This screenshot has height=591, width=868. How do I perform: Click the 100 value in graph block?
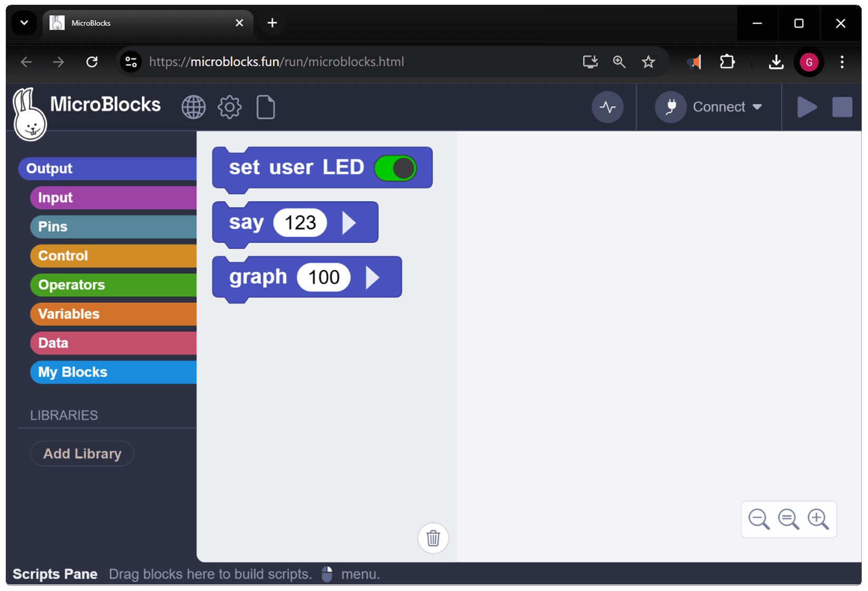pos(324,277)
